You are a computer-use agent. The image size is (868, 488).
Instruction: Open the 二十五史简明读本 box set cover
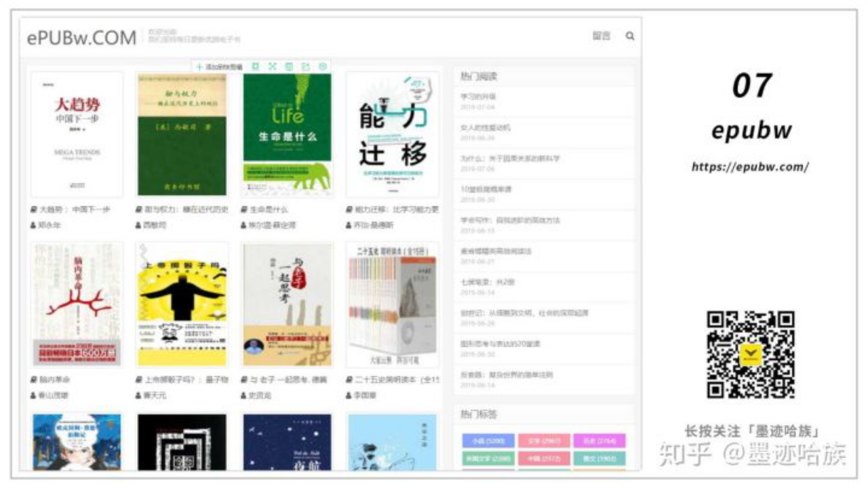[x=394, y=304]
